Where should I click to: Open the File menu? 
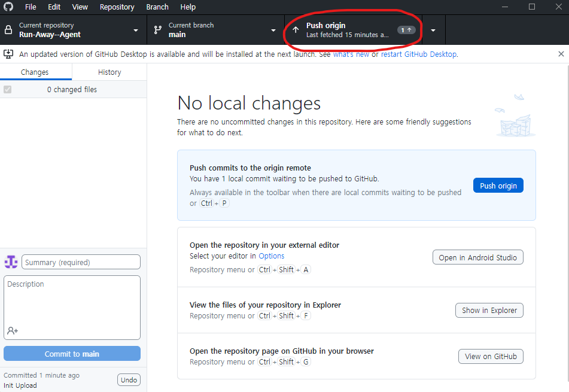[x=31, y=7]
